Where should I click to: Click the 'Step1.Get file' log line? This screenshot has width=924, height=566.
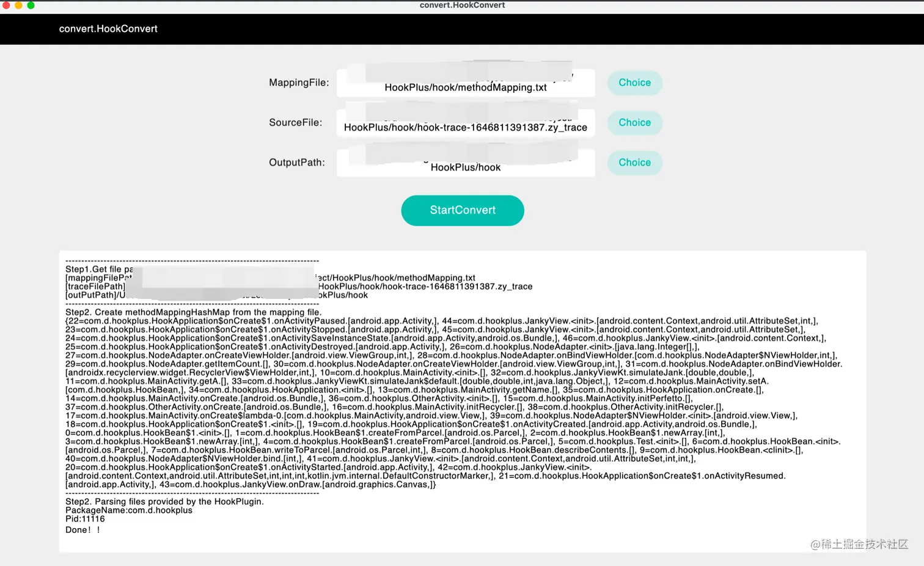[x=99, y=269]
